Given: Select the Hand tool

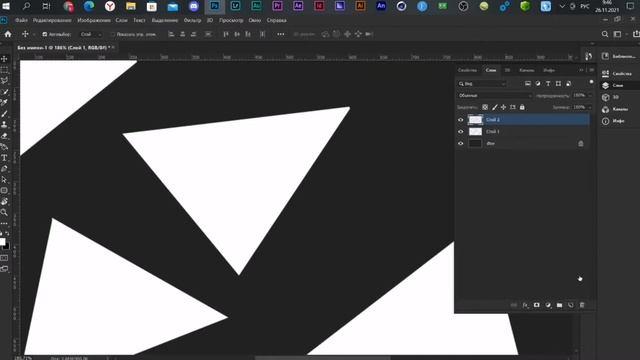Looking at the screenshot, I should [x=4, y=202].
